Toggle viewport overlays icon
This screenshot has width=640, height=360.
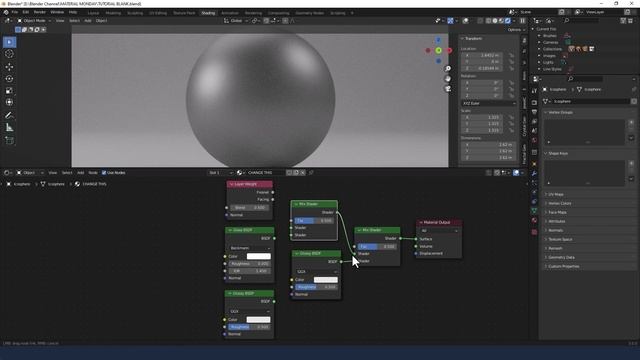465,20
